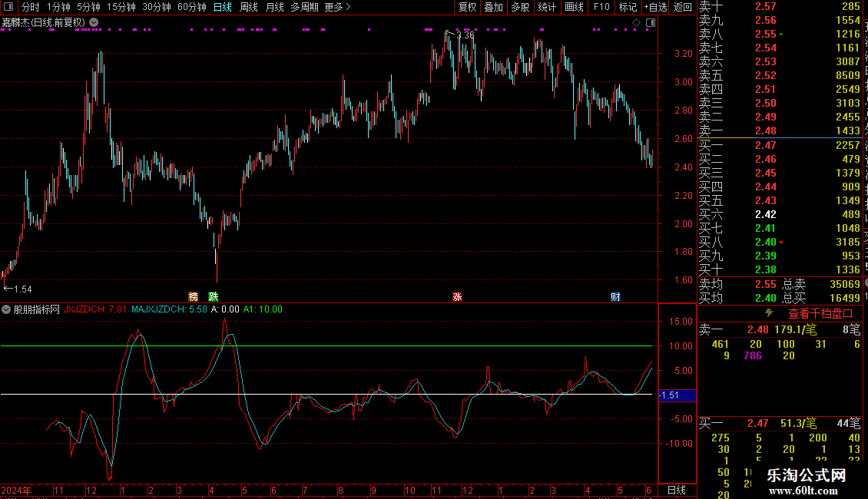Click the 统计 statistics button
The height and width of the screenshot is (499, 868).
pos(547,7)
